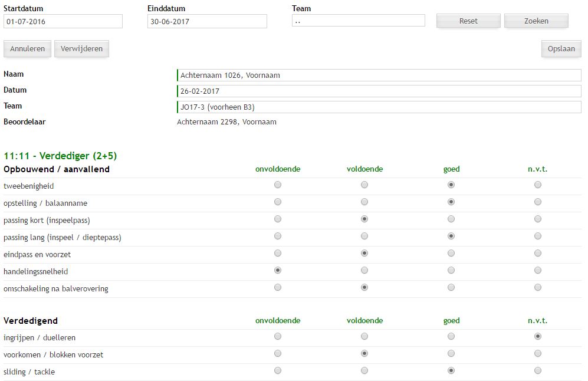The width and height of the screenshot is (588, 381).
Task: Choose voldoende for handelingssnelheid
Action: coord(364,271)
